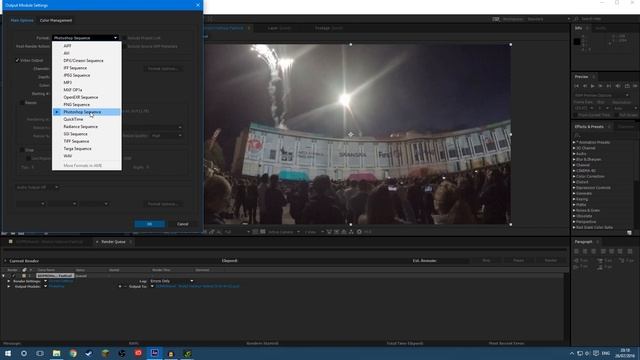The image size is (640, 360).
Task: Go to last frame in Preview panel
Action: tap(609, 86)
